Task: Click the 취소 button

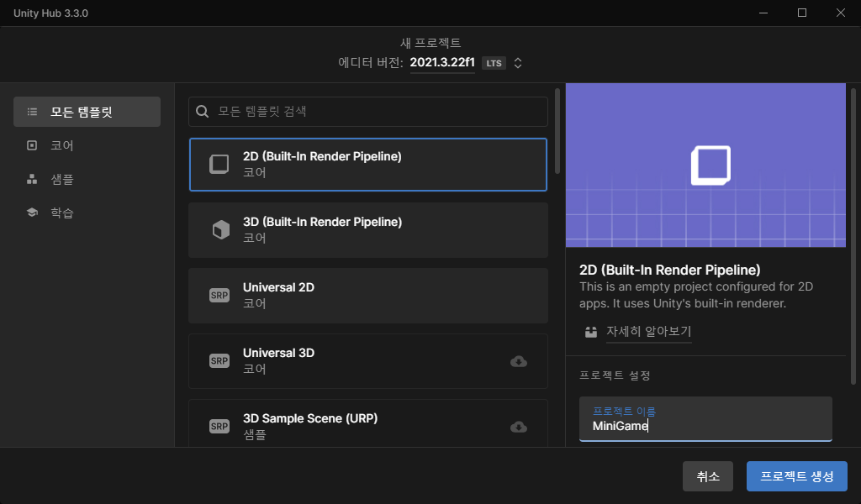Action: coord(708,476)
